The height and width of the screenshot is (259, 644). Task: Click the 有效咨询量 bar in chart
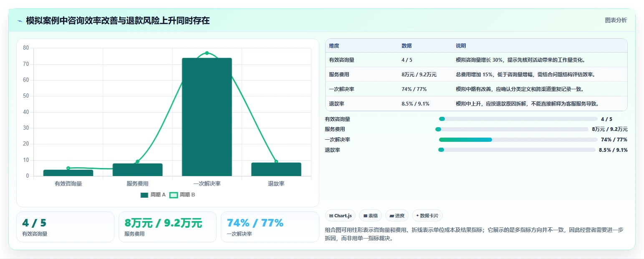pos(68,173)
